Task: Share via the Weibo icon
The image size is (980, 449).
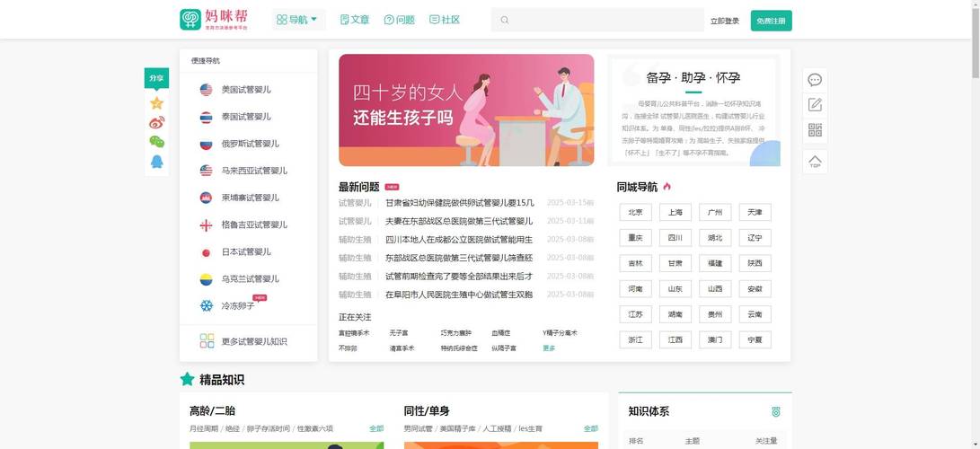Action: tap(157, 122)
